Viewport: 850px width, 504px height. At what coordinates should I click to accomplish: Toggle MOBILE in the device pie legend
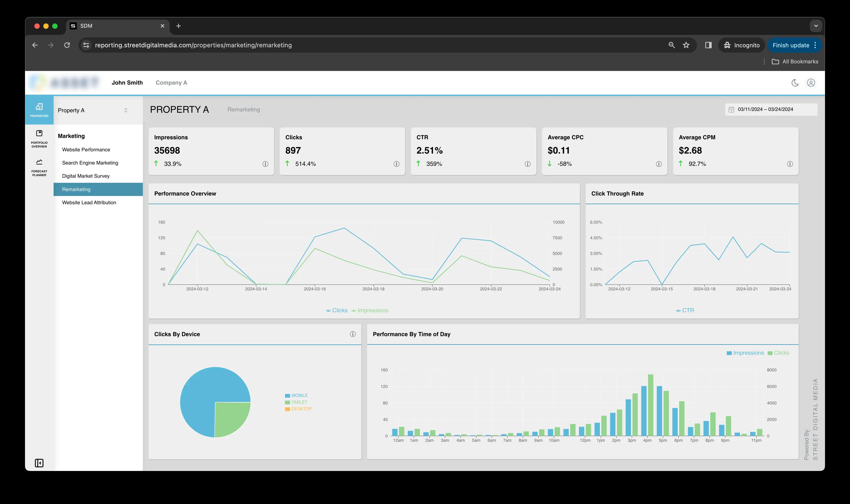click(x=296, y=396)
